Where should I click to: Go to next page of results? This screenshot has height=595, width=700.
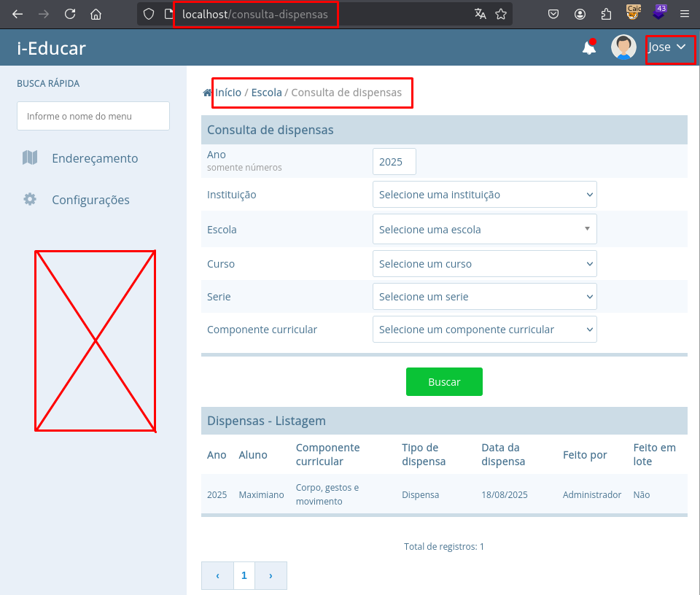pyautogui.click(x=271, y=575)
